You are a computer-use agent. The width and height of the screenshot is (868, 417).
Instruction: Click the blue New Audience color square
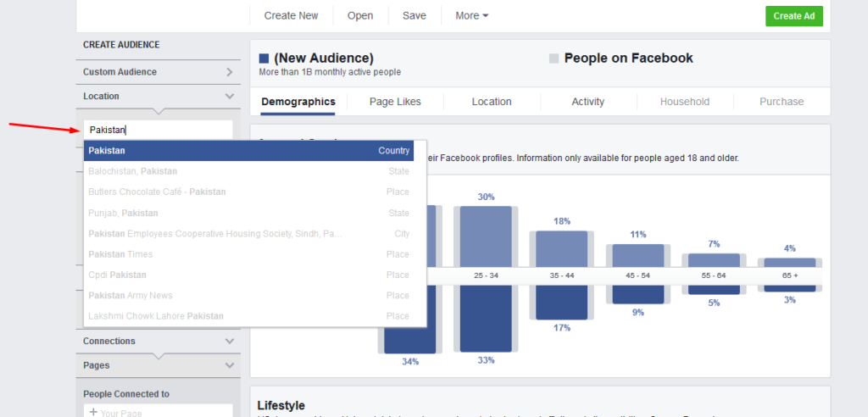(264, 58)
